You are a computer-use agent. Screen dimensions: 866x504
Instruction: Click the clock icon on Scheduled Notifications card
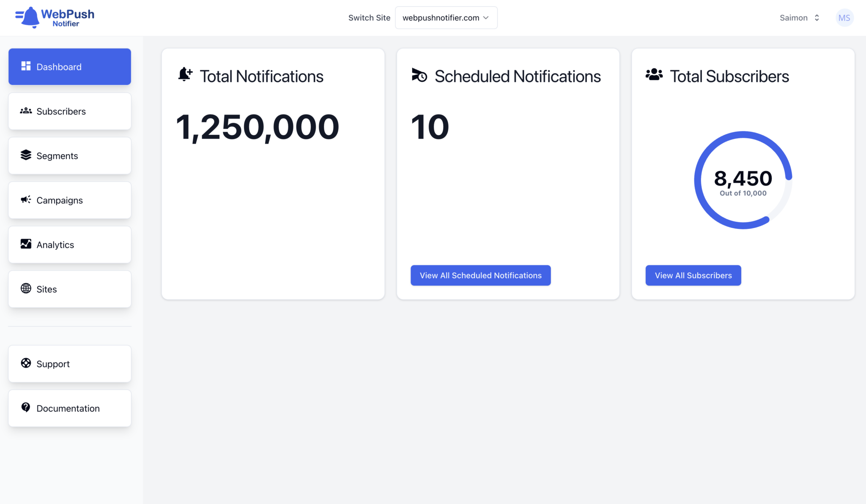(x=418, y=76)
